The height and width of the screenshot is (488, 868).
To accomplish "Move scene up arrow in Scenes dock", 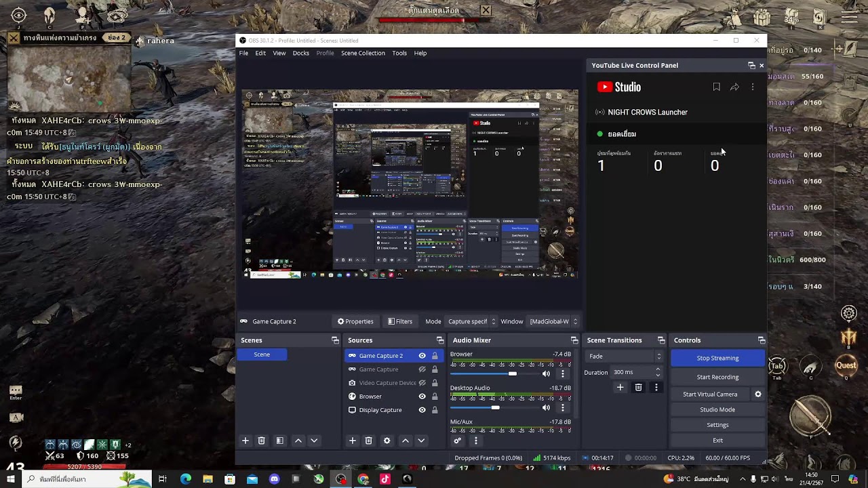I will [298, 441].
